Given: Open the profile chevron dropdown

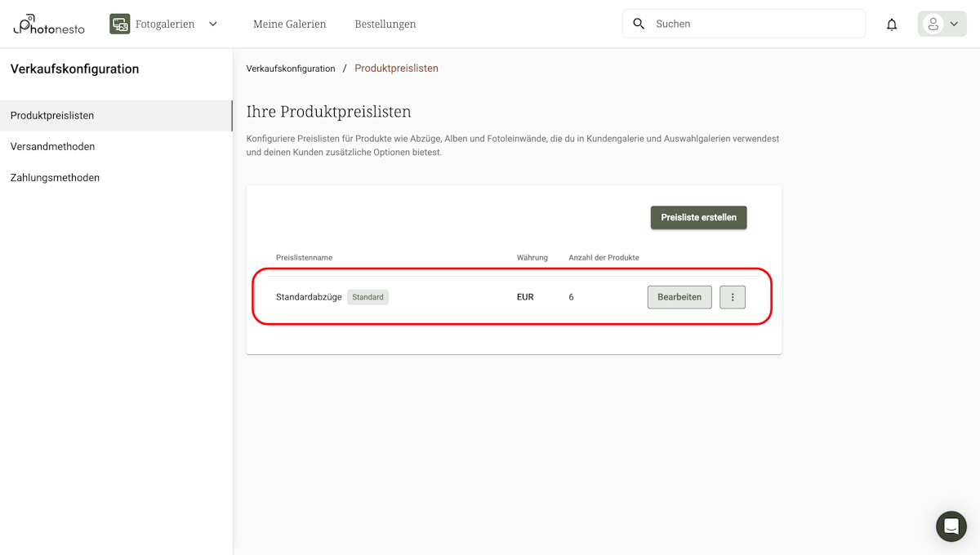Looking at the screenshot, I should coord(953,24).
